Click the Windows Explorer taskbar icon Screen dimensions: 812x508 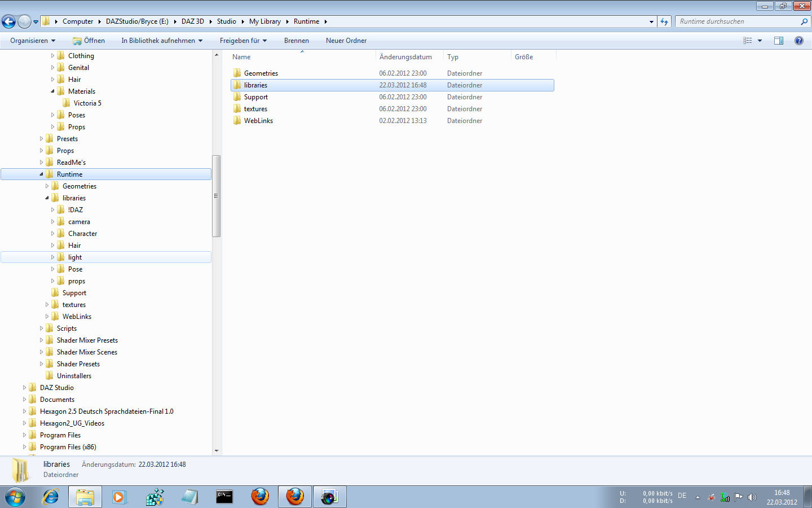tap(85, 497)
